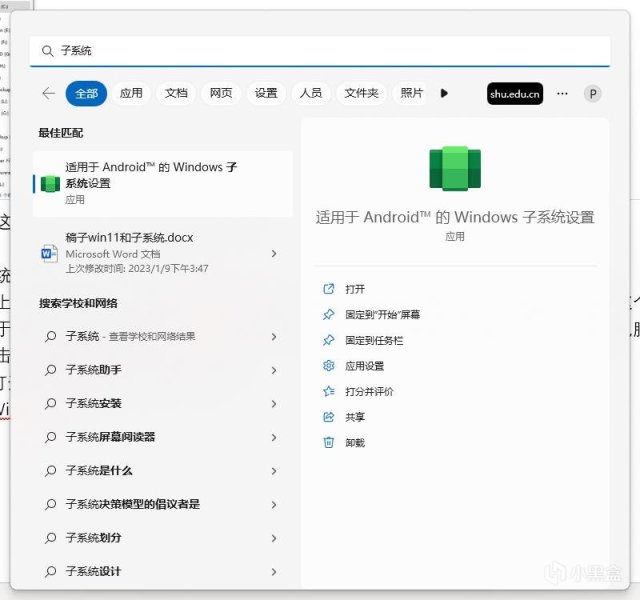Select the 子系统屏幕阅读器 suggestion

162,437
